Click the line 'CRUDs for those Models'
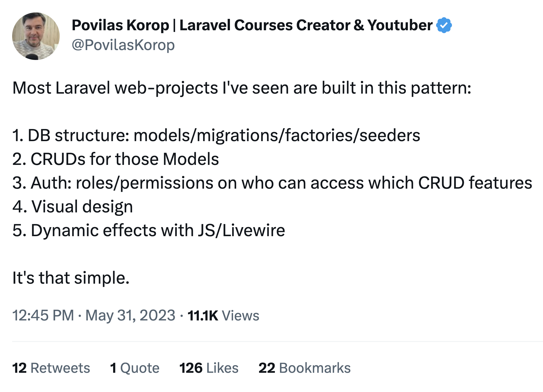 [x=116, y=159]
